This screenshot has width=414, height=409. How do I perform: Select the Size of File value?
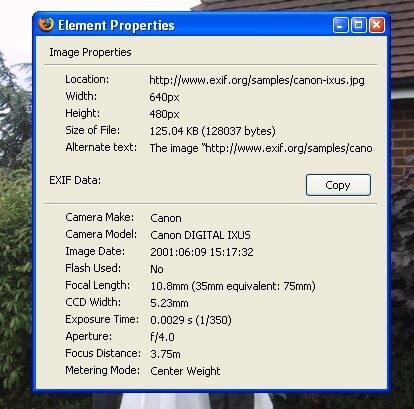(x=213, y=131)
